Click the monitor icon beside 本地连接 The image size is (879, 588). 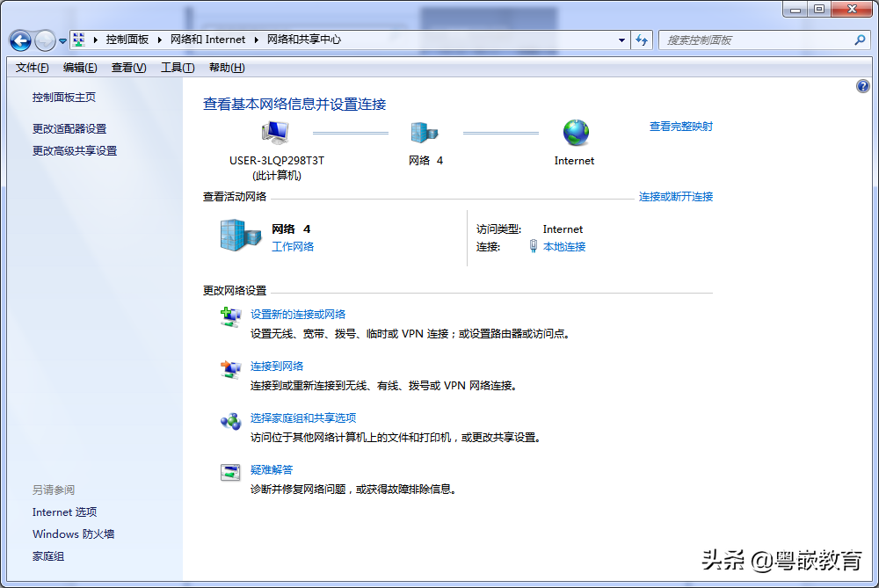(x=534, y=246)
